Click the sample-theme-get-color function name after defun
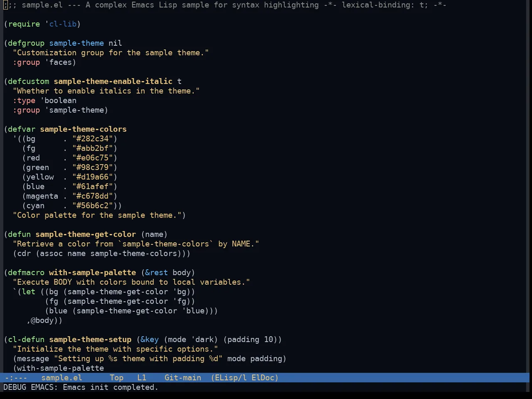Image resolution: width=532 pixels, height=399 pixels. tap(86, 234)
